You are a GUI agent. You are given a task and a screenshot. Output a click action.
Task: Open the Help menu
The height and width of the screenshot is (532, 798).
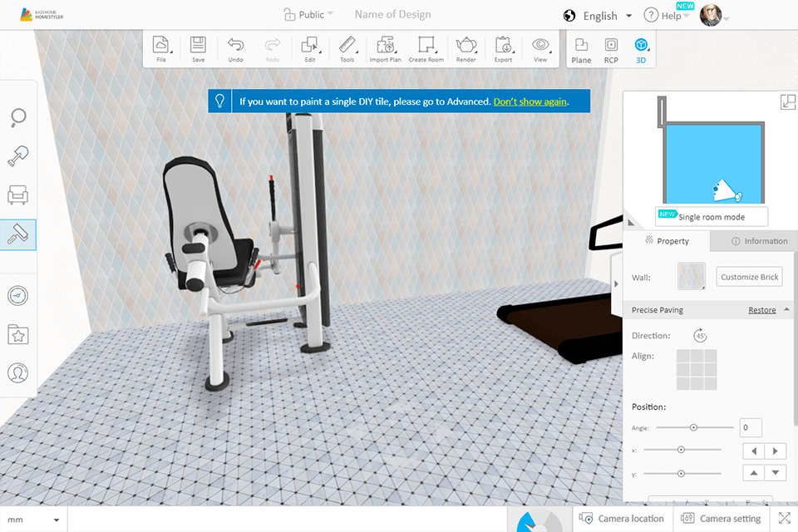[x=667, y=15]
